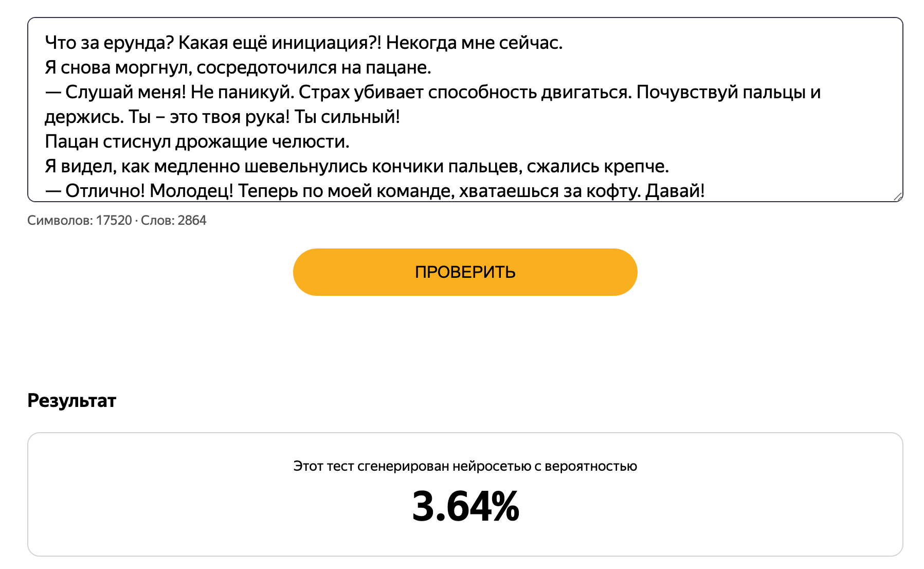Place cursor in '— Отлично! Молодец!' line
The image size is (924, 569).
tap(374, 191)
